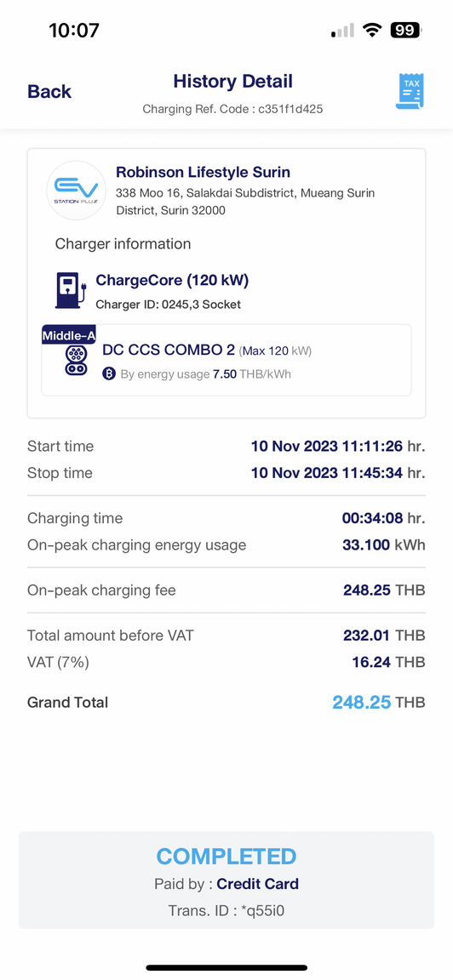The image size is (453, 980).
Task: Tap the Robinson Lifestyle Surin station name
Action: click(x=204, y=172)
